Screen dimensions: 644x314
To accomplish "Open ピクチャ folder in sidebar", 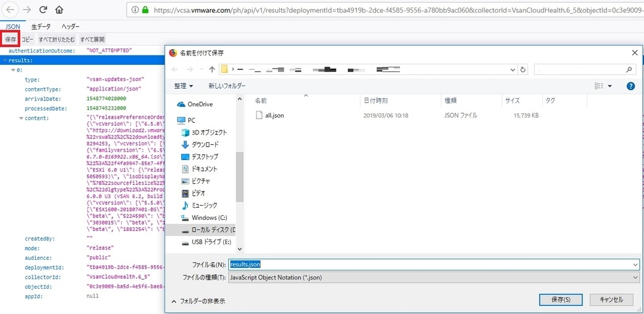I will (x=196, y=181).
